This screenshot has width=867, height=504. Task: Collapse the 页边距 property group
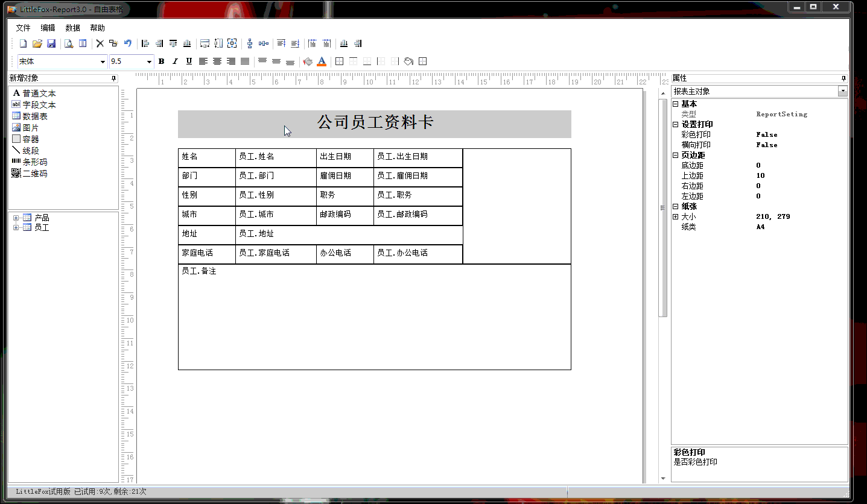coord(675,155)
